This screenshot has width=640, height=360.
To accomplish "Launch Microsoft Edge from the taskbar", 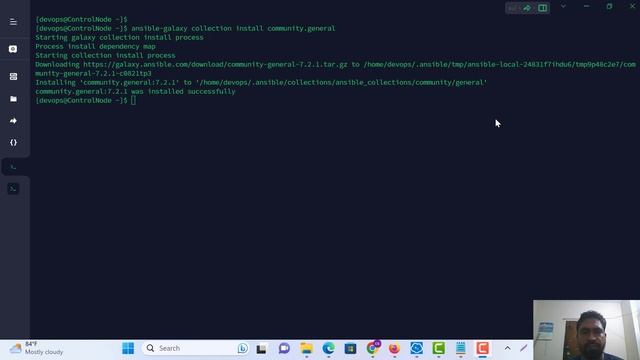I will pos(328,348).
